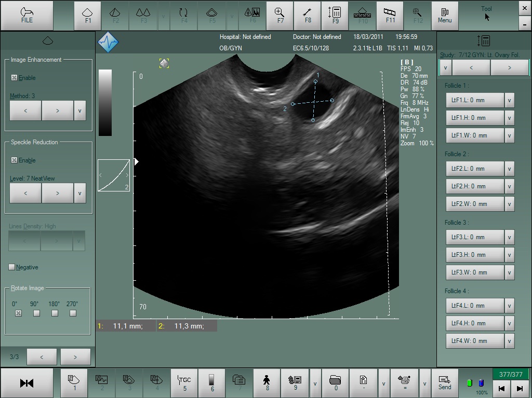Click the patient figure icon labeled 8

pos(267,382)
